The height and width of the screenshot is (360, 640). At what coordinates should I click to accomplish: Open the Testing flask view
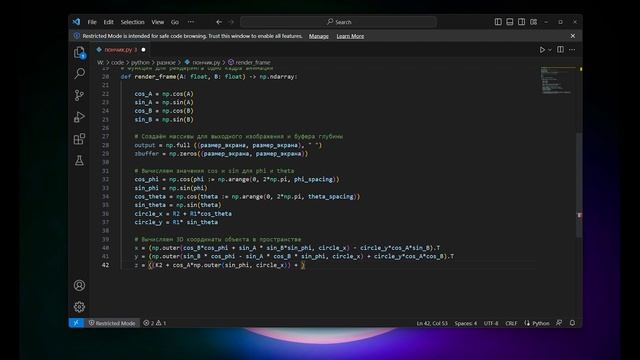[79, 160]
